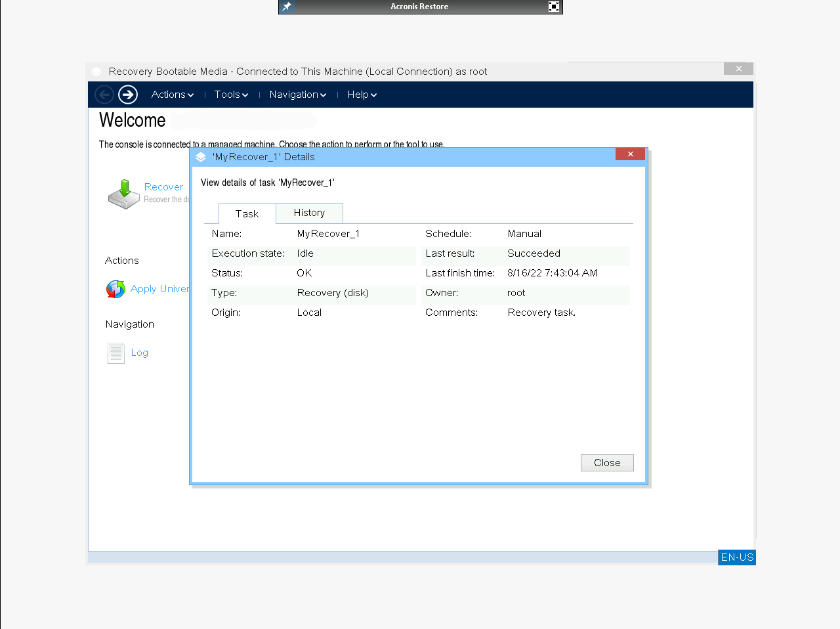Viewport: 840px width, 629px height.
Task: Click the back arrow navigation icon
Action: tap(104, 95)
